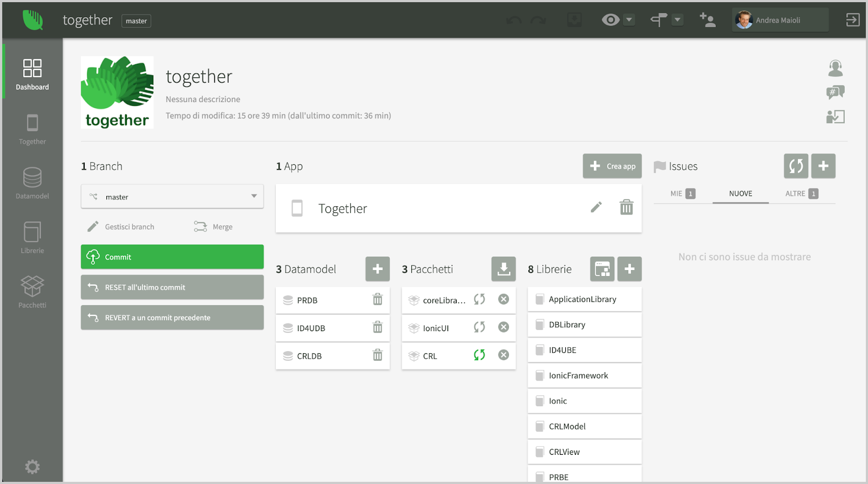Edit the Together app with pencil icon
This screenshot has height=484, width=868.
596,207
